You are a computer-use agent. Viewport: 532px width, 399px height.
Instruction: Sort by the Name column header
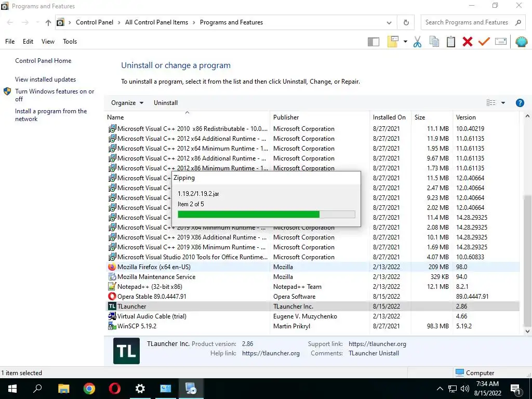click(x=115, y=117)
